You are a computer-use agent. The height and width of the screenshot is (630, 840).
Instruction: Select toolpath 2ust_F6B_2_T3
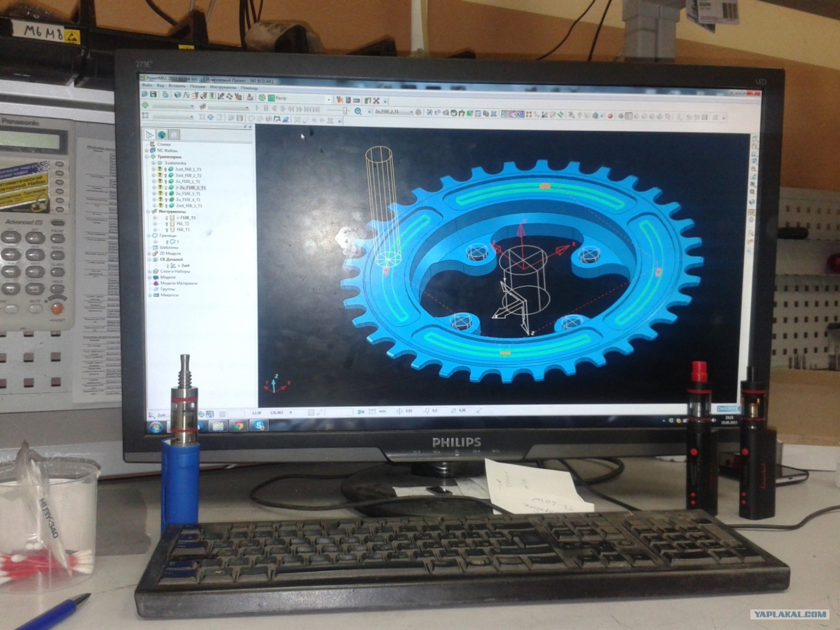188,175
